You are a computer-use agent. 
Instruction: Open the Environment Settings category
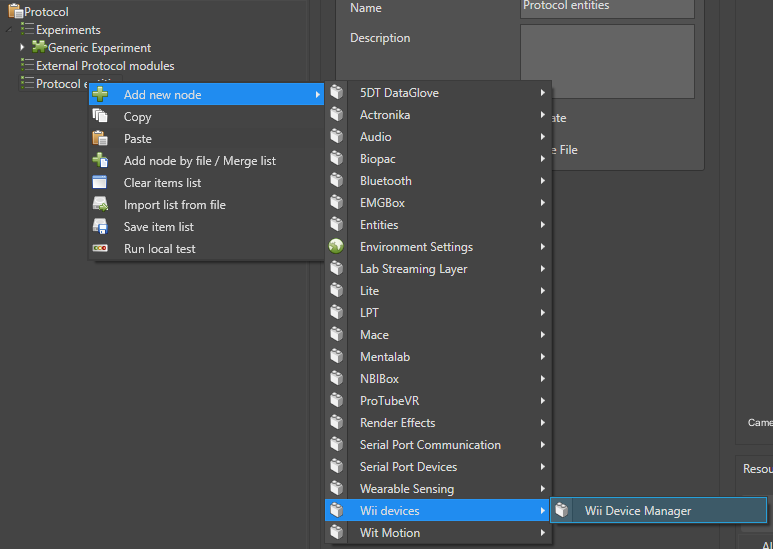pos(438,246)
